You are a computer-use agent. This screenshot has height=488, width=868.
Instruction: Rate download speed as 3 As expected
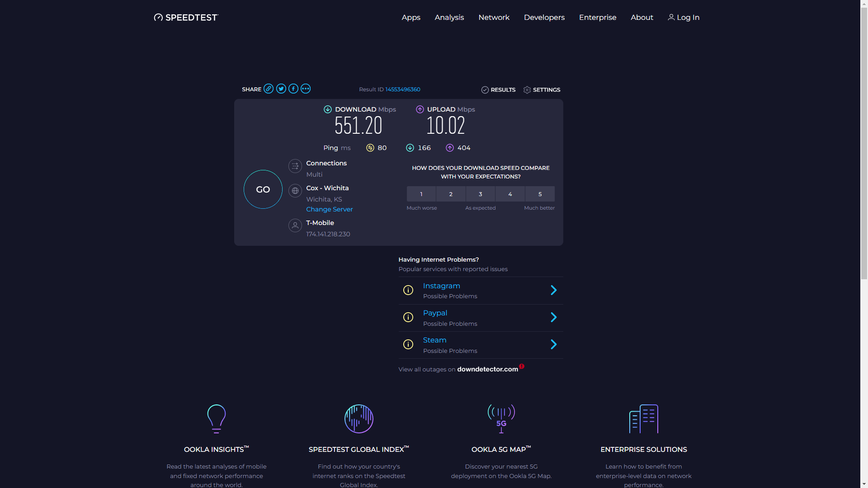pos(481,194)
